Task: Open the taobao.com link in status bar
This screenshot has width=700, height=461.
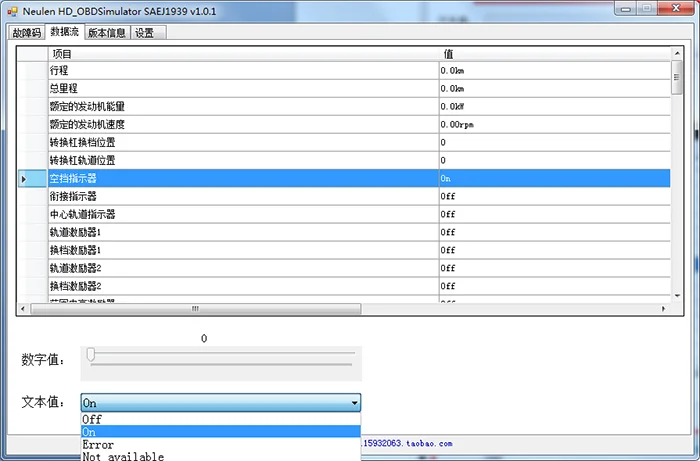Action: (407, 444)
